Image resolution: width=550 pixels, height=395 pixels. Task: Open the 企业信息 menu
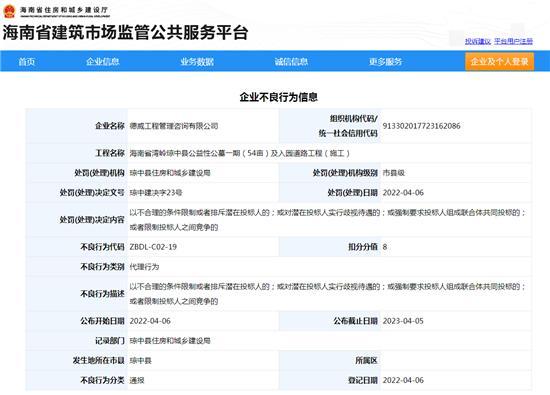[103, 62]
